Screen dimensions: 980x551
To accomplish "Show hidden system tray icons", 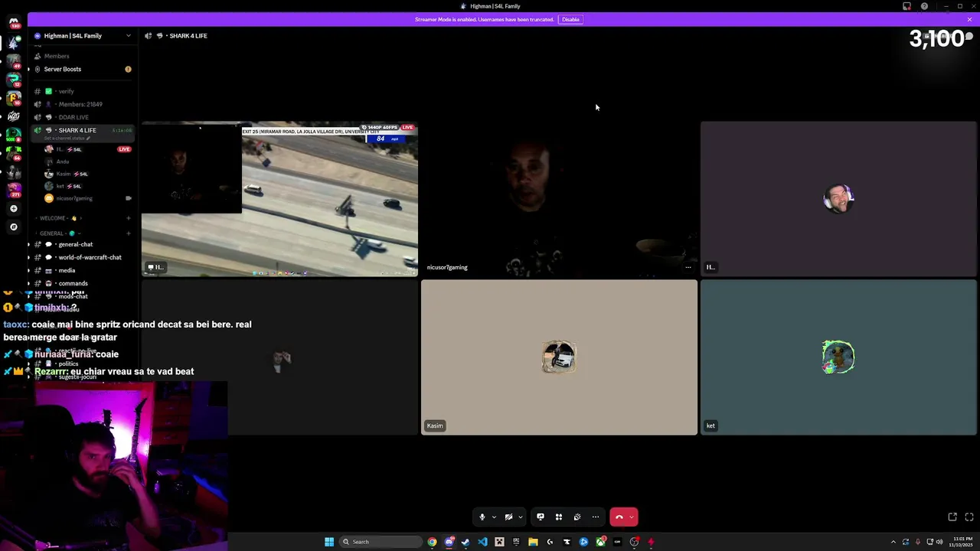I will coord(893,542).
